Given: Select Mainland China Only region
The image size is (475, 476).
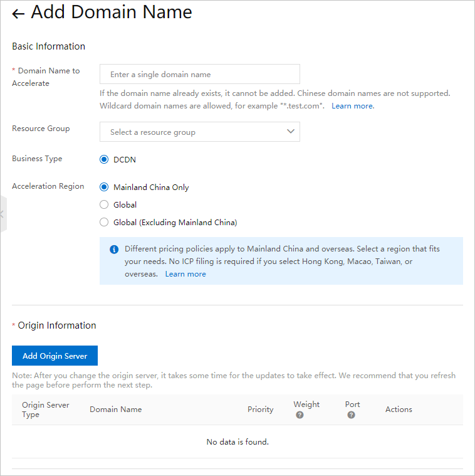Looking at the screenshot, I should (x=104, y=187).
